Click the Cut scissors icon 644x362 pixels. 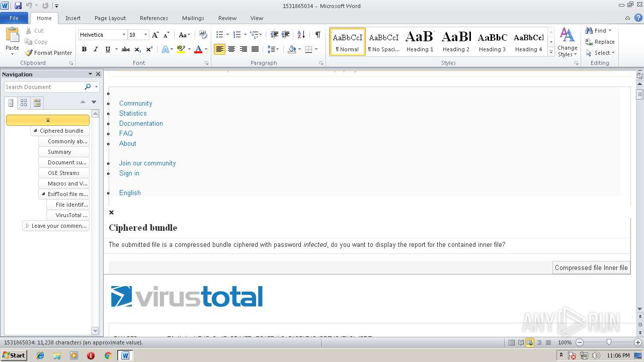29,31
